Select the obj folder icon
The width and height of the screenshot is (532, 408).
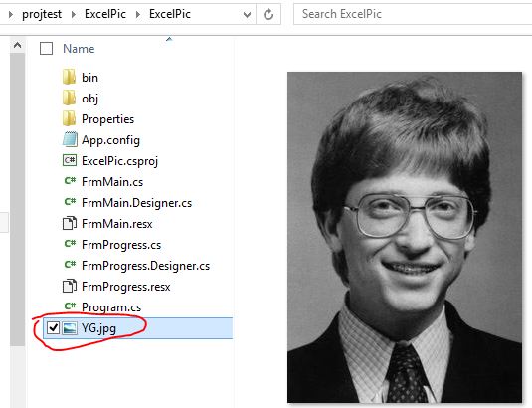pos(70,98)
